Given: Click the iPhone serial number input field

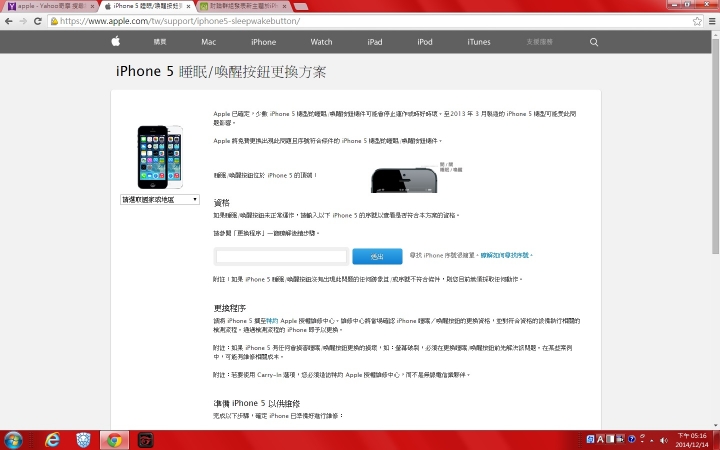Looking at the screenshot, I should click(x=281, y=256).
